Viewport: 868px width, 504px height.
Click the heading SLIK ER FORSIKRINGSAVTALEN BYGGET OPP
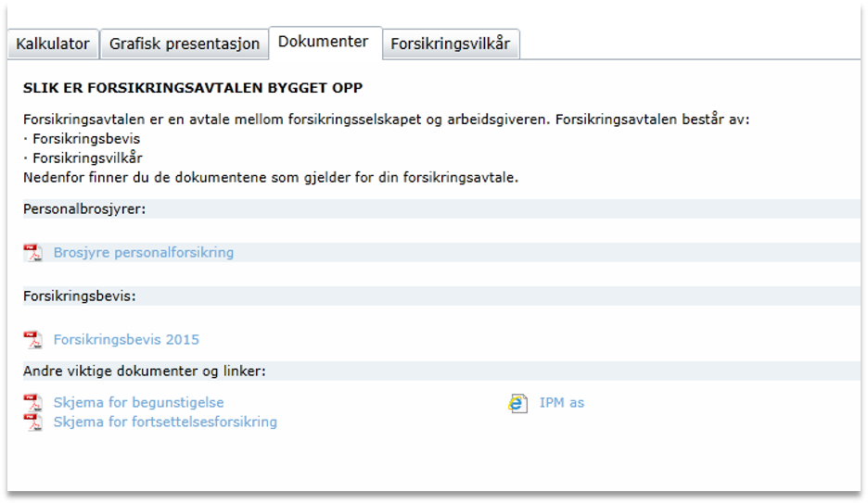pos(193,89)
